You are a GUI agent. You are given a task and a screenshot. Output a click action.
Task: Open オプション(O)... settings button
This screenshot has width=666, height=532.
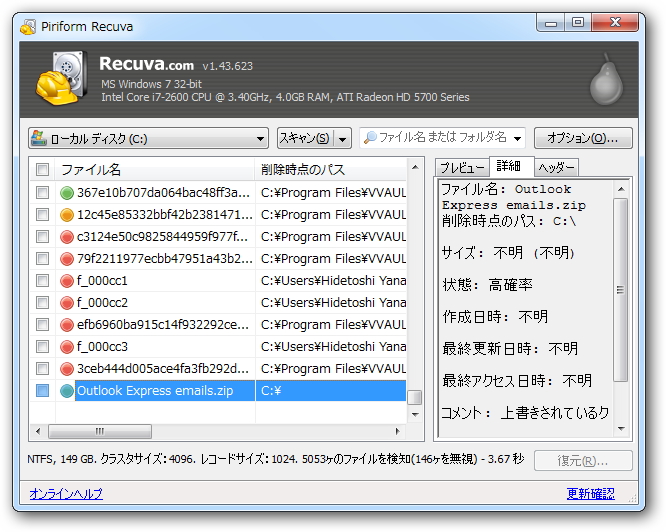[x=583, y=138]
